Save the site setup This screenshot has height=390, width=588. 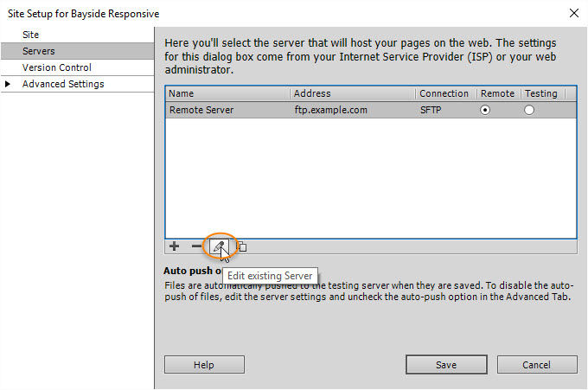coord(446,365)
